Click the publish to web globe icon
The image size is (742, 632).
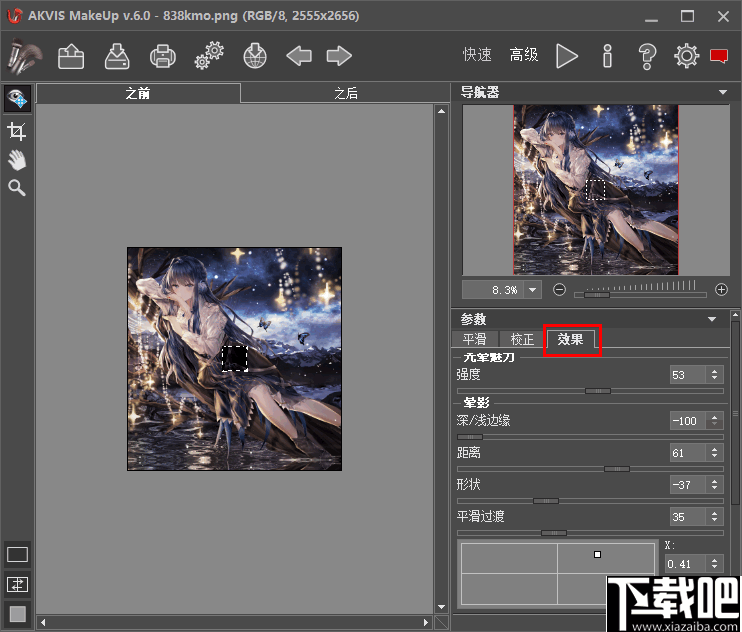255,56
